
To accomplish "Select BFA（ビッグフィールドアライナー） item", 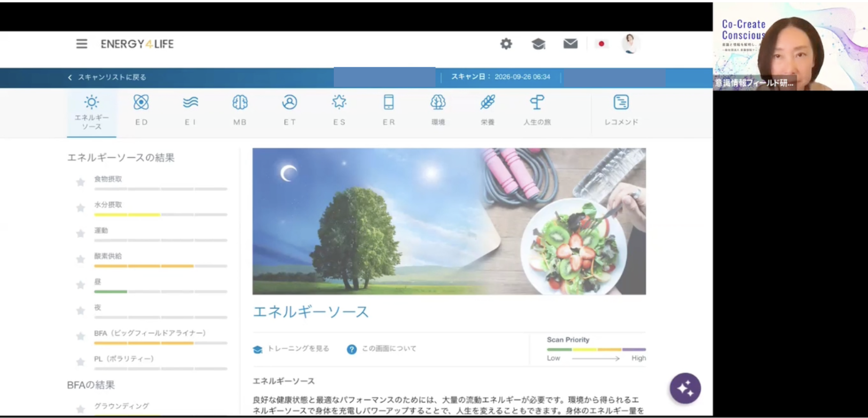I will (x=150, y=333).
